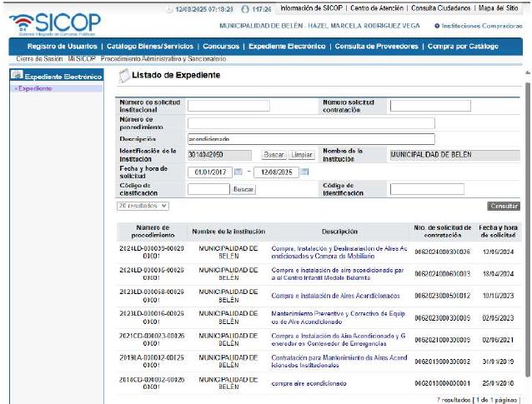Open Compra e instalación de Aires Acondicionados
Screen dimensions: 532x404
click(335, 296)
